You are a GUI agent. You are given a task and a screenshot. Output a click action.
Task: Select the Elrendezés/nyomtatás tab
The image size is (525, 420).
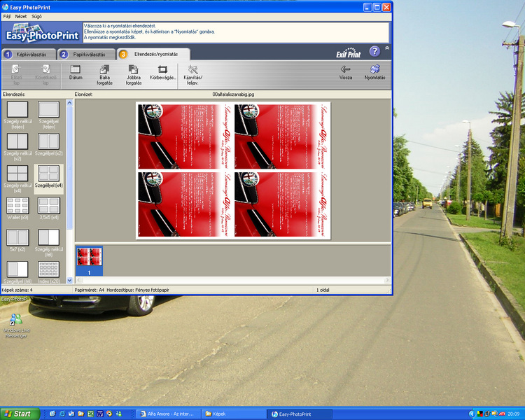point(153,54)
